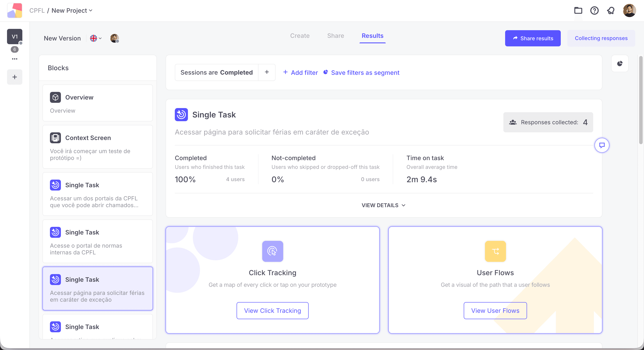Viewport: 644px width, 350px height.
Task: Select Single Task 'Acessar um dos portais' block
Action: (97, 194)
